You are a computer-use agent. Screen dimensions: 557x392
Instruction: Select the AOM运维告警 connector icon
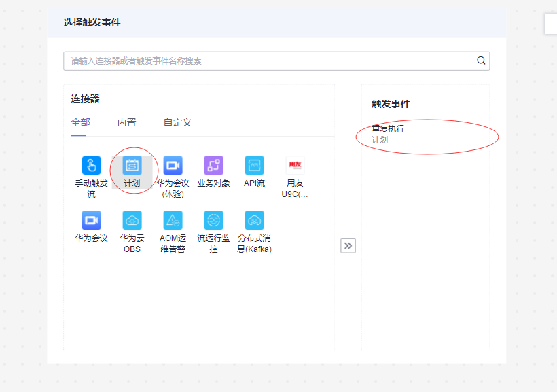click(173, 220)
